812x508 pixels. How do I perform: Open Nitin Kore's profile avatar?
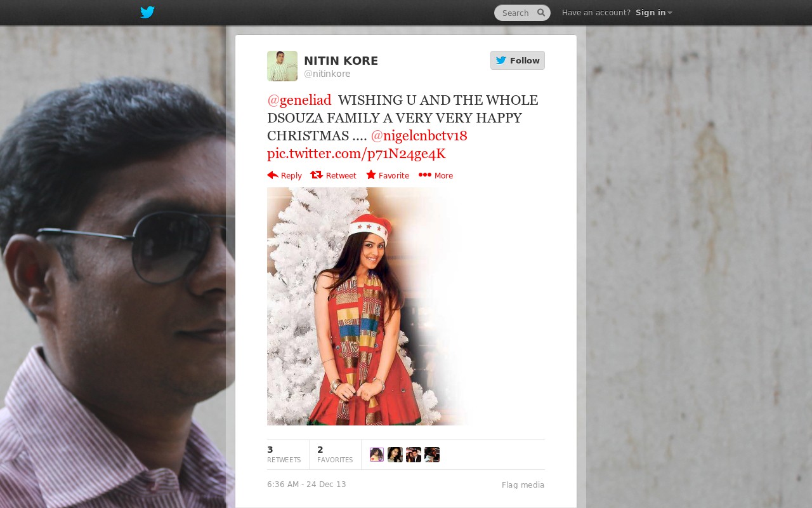[282, 66]
